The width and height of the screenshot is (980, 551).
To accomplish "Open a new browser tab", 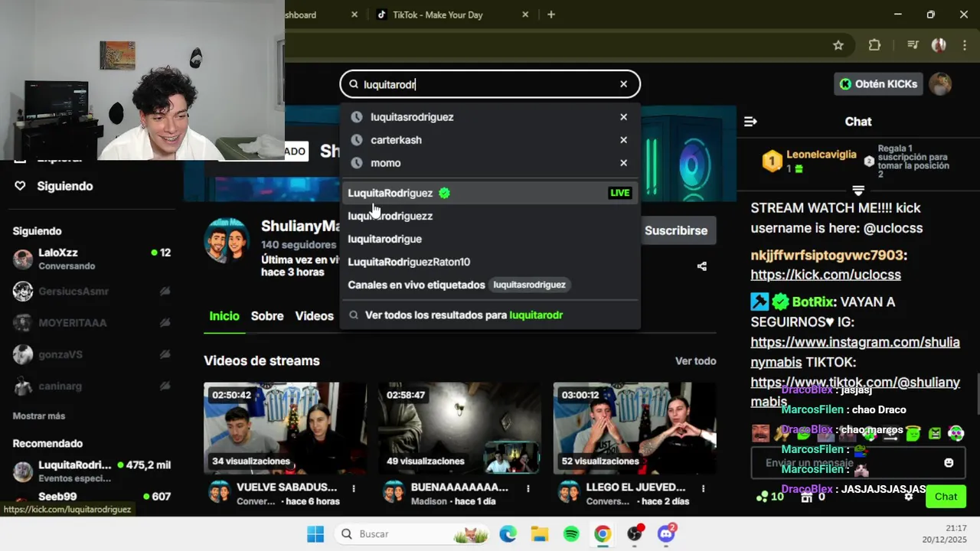I will coord(551,15).
